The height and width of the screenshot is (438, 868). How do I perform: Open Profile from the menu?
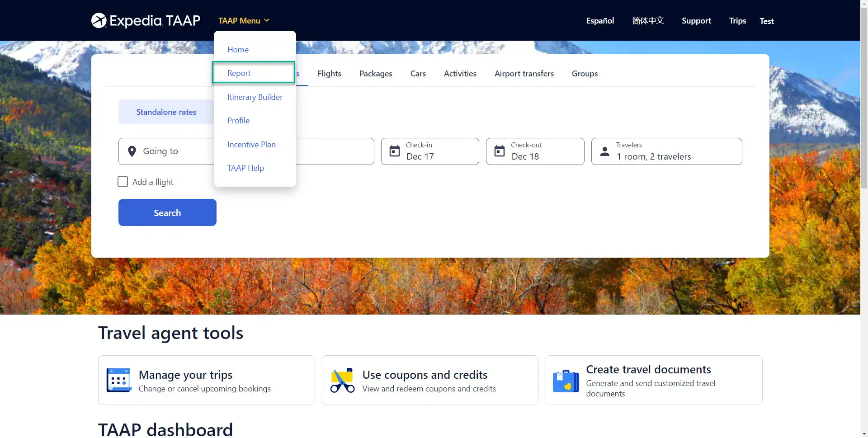(x=238, y=121)
